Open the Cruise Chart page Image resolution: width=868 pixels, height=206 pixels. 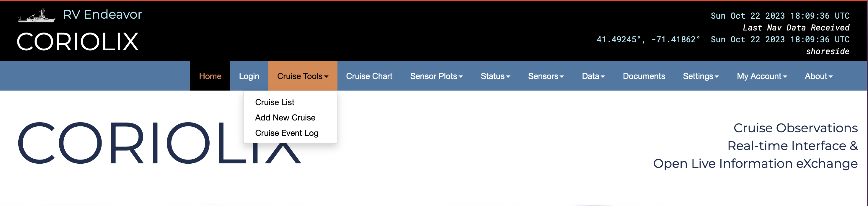[x=369, y=76]
